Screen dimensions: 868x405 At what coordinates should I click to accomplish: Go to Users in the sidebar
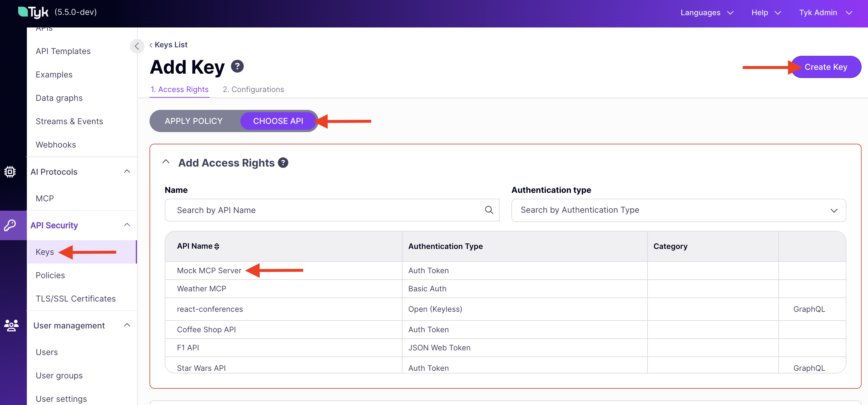46,352
